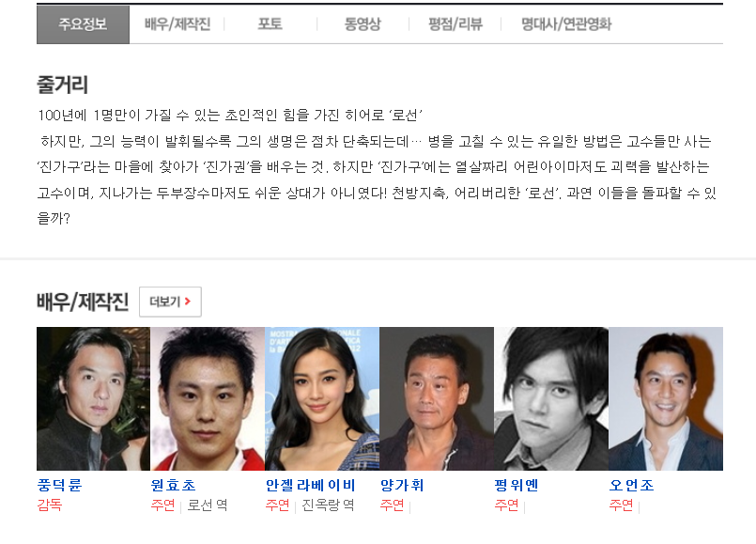Follow the 펑위옌 name link
Screen dimensions: 756x544
tap(517, 485)
